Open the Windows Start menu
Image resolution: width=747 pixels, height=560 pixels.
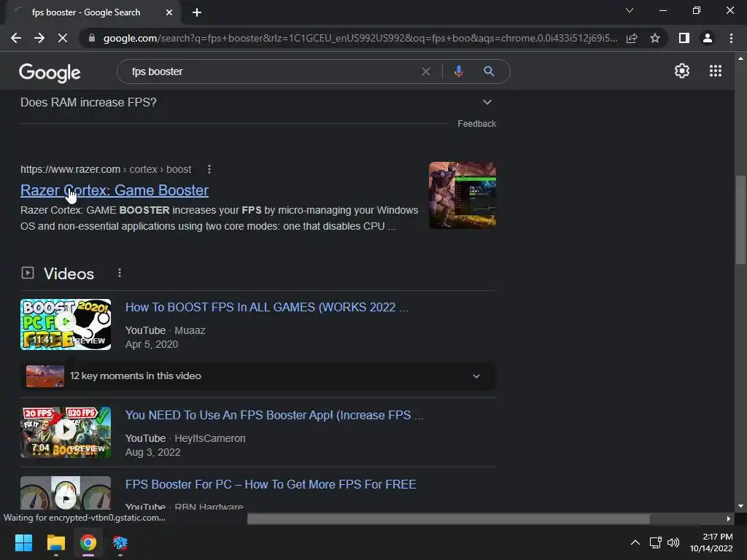tap(23, 542)
